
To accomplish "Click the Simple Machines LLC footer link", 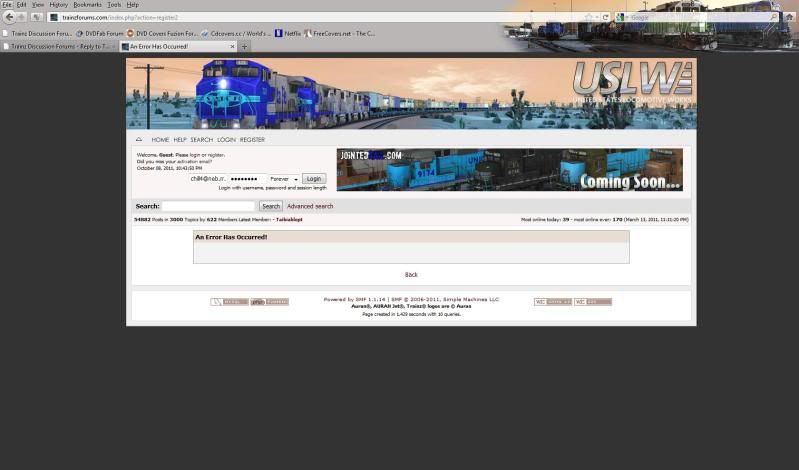I will click(x=471, y=300).
